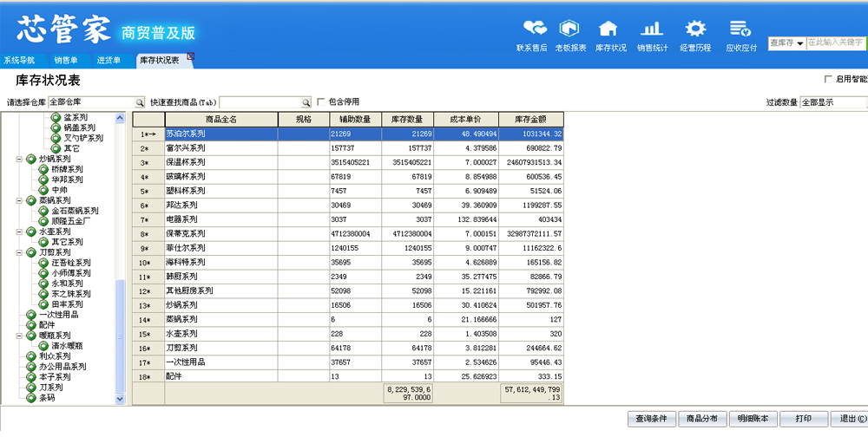Viewport: 868px width, 437px height.
Task: Collapse 刀剪系列 tree branch minus box
Action: [x=19, y=252]
